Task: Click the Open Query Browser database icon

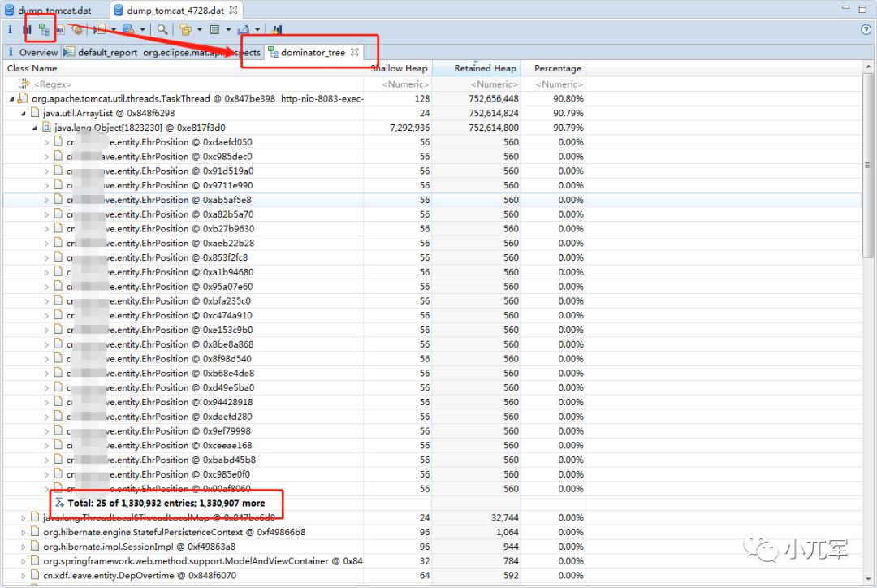Action: click(x=128, y=30)
